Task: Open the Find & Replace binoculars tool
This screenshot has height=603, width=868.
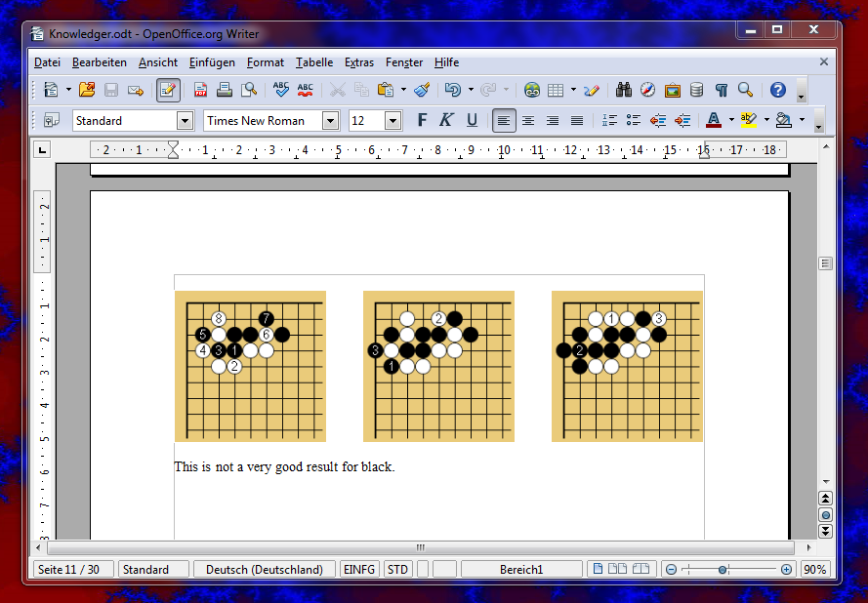Action: [623, 90]
